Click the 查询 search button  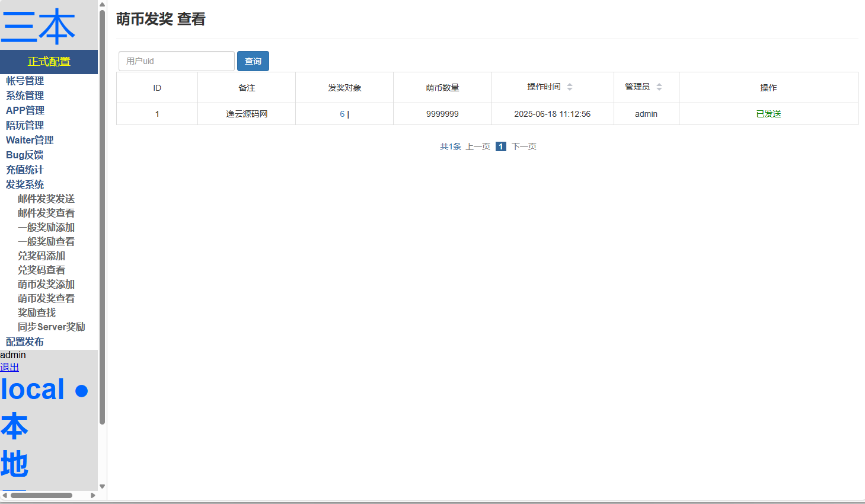(x=253, y=61)
